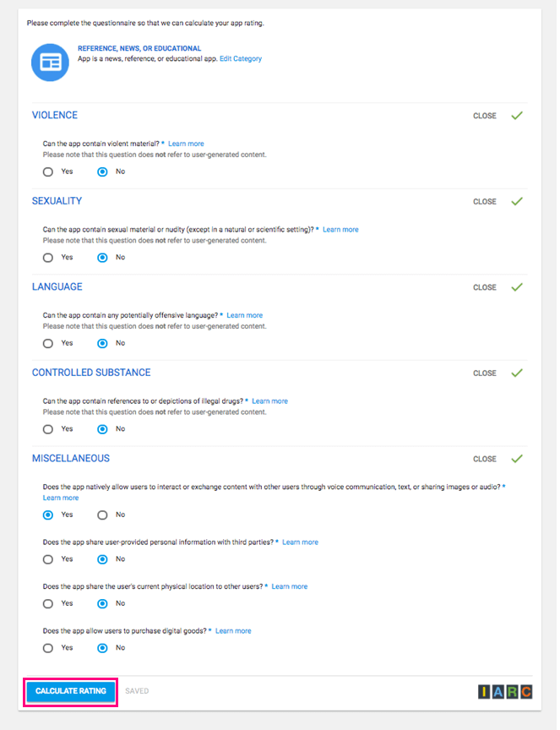Select Yes for sharing physical location
The height and width of the screenshot is (730, 560).
[48, 603]
